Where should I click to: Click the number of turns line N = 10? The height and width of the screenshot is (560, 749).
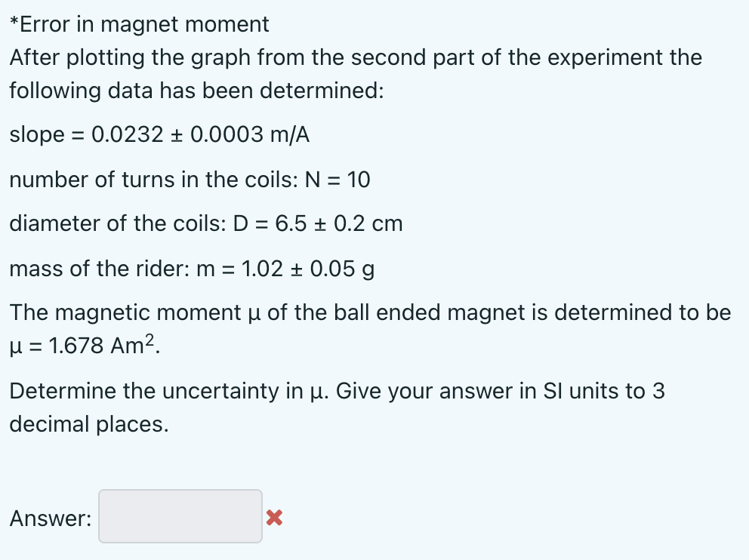pos(189,180)
